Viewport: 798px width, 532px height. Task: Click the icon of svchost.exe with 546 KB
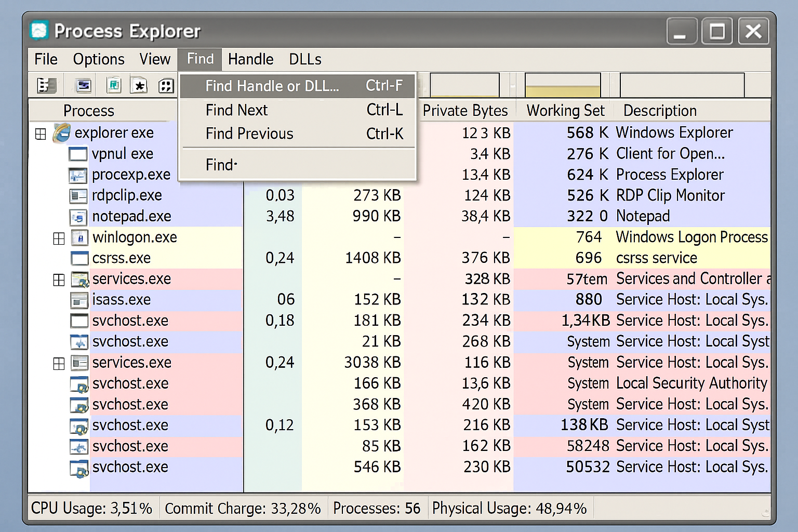coord(79,468)
